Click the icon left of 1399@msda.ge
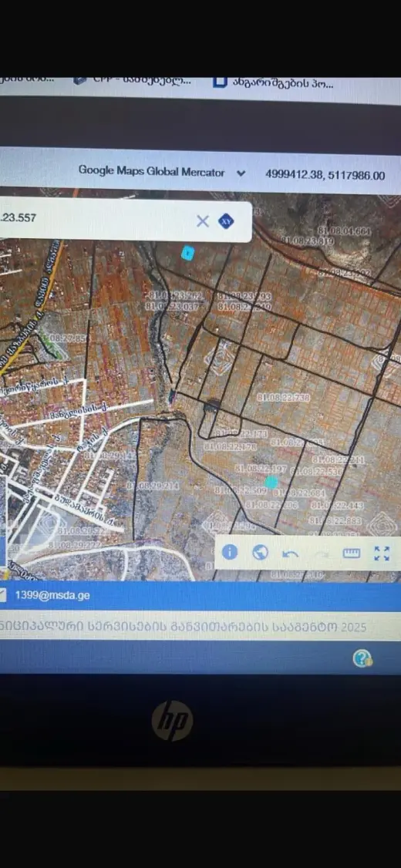 [x=3, y=596]
